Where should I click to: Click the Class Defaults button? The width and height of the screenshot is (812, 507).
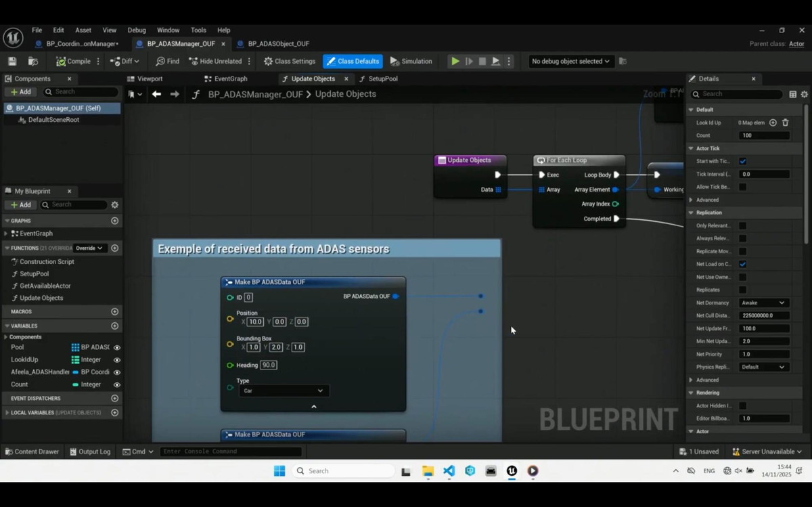(x=353, y=61)
